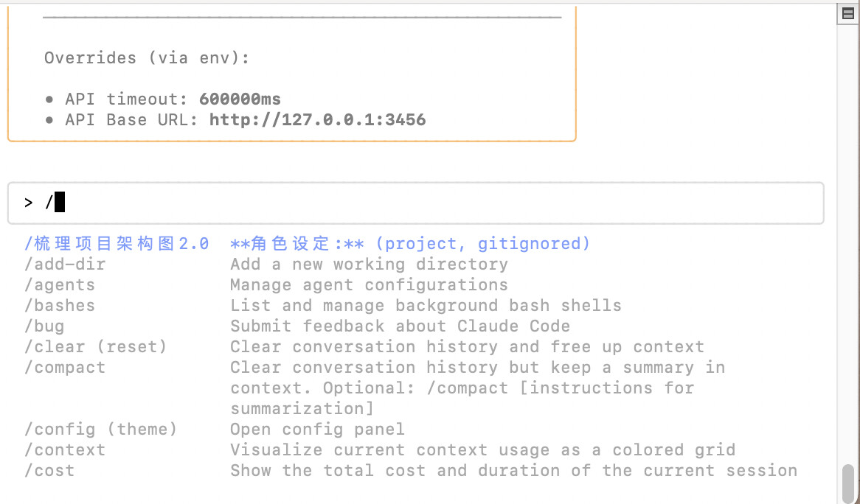Click 'Submit feedback about Claude Code' text
This screenshot has width=860, height=504.
click(x=400, y=326)
